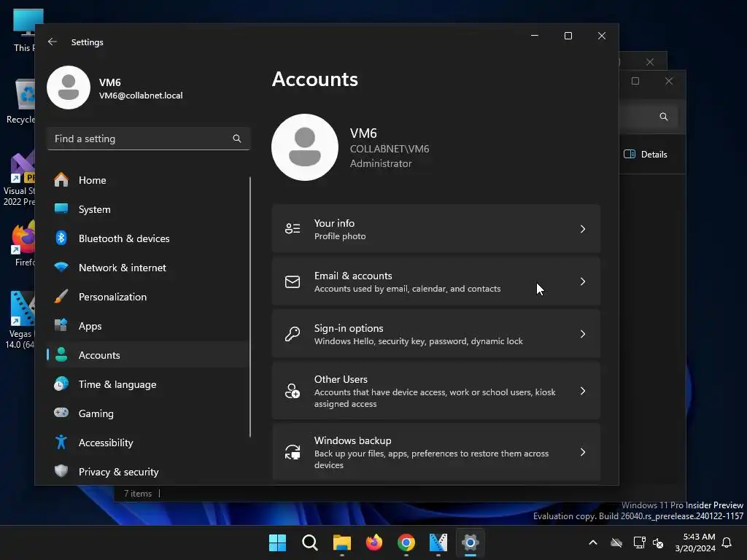Click the Your info title text
This screenshot has width=747, height=560.
point(334,223)
